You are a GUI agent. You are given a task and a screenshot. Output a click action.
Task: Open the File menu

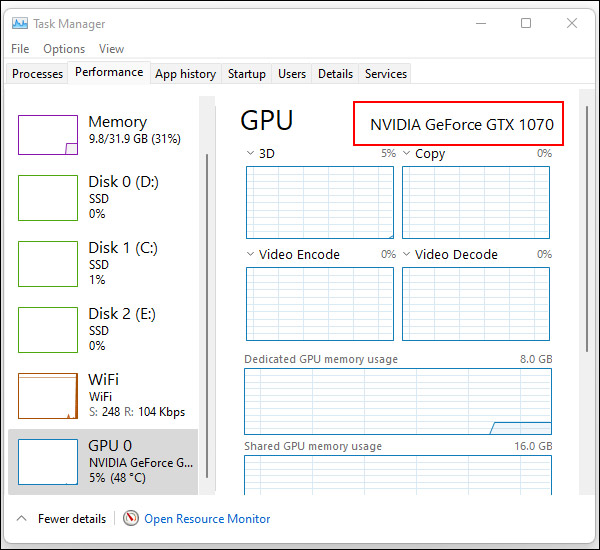pos(20,49)
